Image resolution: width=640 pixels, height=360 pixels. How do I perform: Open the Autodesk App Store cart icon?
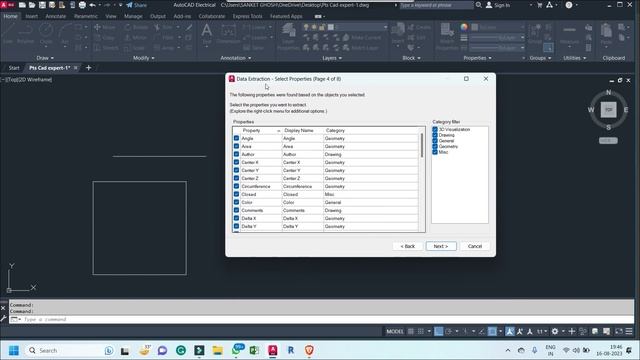point(540,5)
